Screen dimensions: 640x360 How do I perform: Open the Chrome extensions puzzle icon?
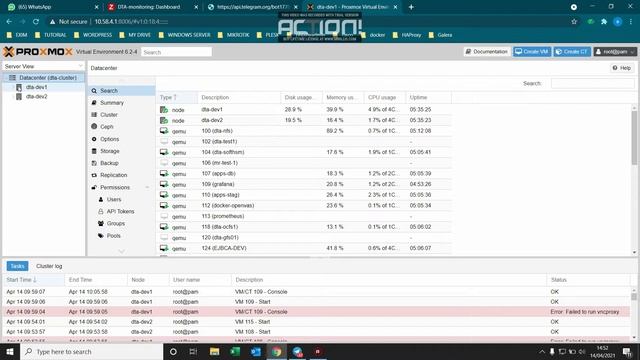coord(604,22)
